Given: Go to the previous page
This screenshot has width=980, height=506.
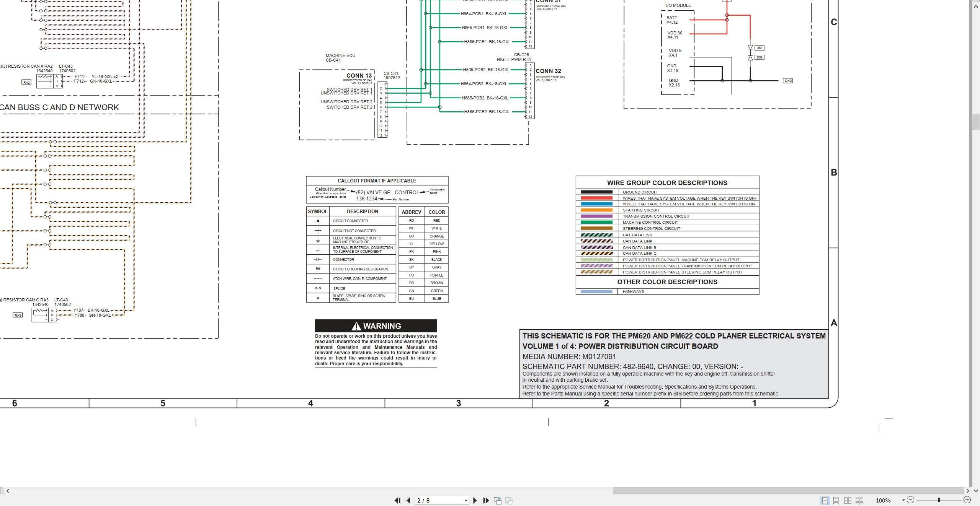Looking at the screenshot, I should pyautogui.click(x=408, y=500).
